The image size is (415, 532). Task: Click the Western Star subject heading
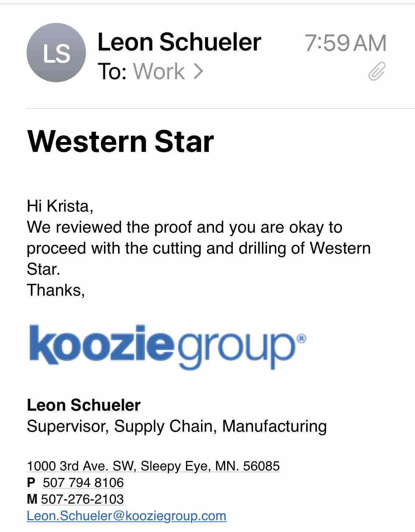(120, 141)
